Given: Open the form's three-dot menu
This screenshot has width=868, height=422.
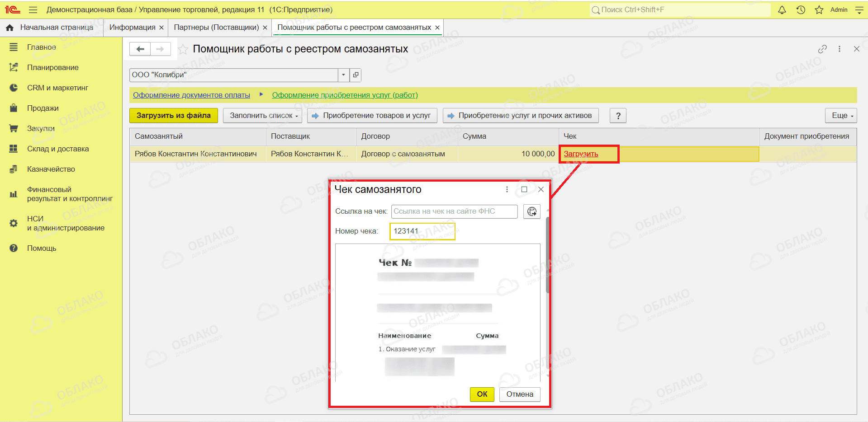Looking at the screenshot, I should pyautogui.click(x=840, y=49).
